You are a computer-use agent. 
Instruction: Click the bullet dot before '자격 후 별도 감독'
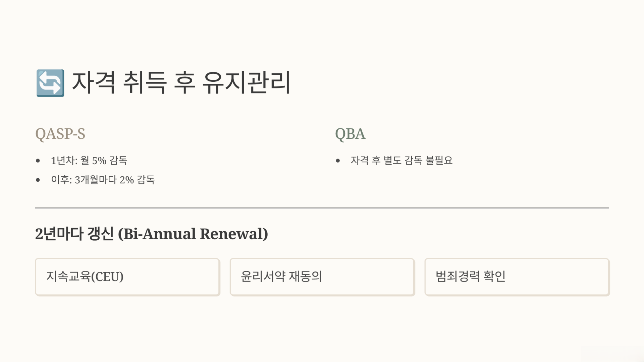click(x=338, y=161)
